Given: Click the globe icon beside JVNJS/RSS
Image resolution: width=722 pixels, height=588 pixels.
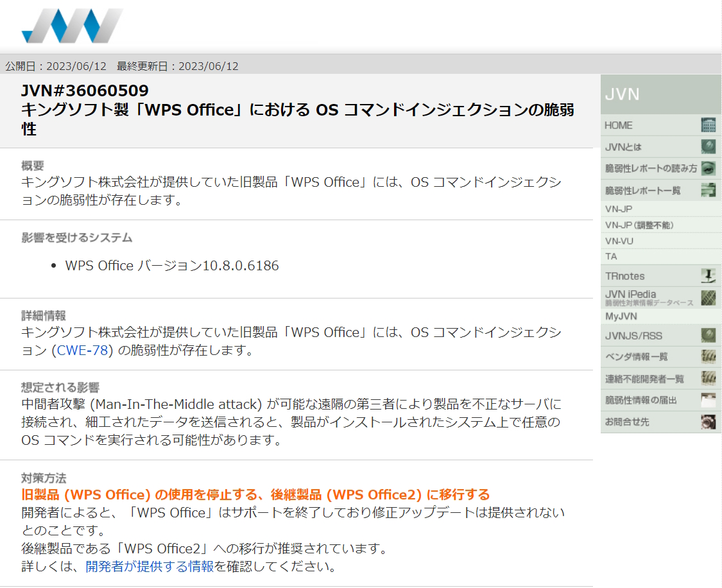Looking at the screenshot, I should tap(709, 334).
